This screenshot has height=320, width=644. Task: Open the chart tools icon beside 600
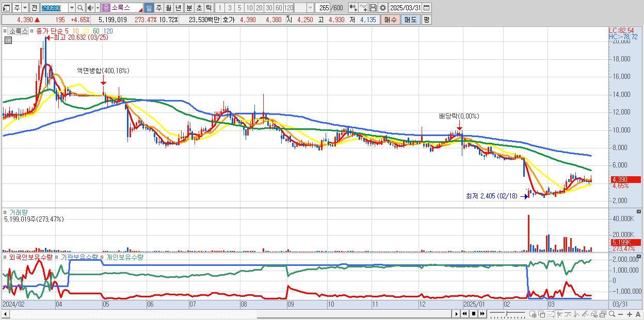click(353, 8)
